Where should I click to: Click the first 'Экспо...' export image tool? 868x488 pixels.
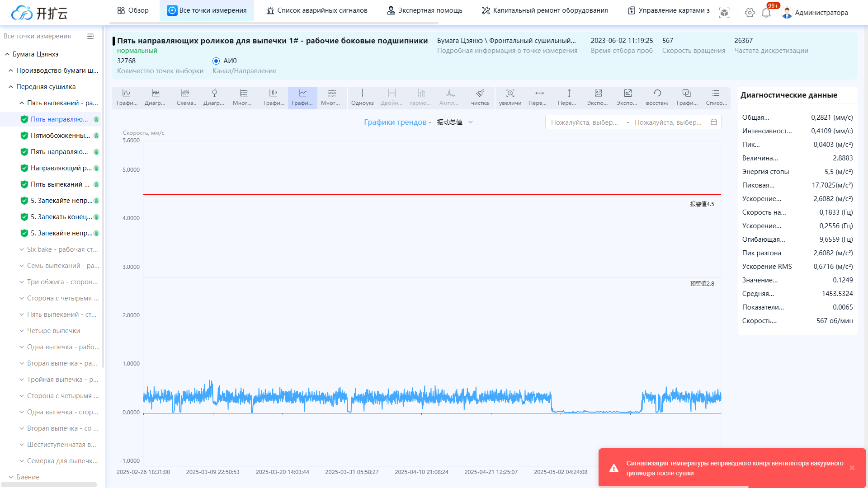598,98
